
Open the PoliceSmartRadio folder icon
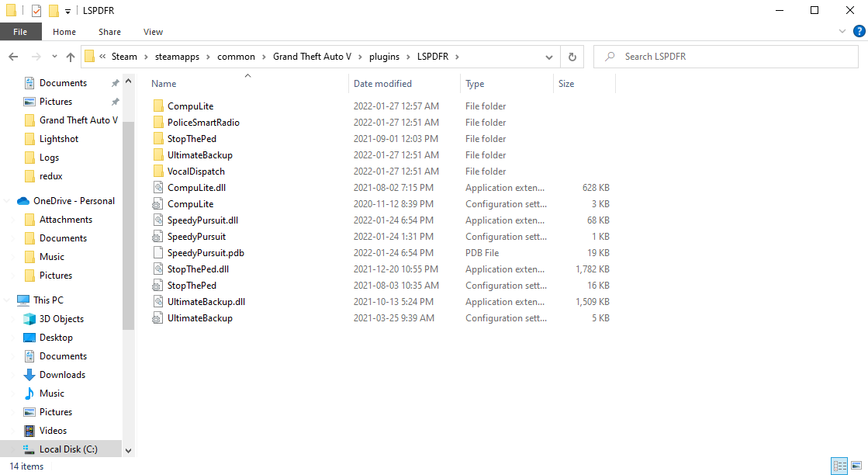(158, 123)
